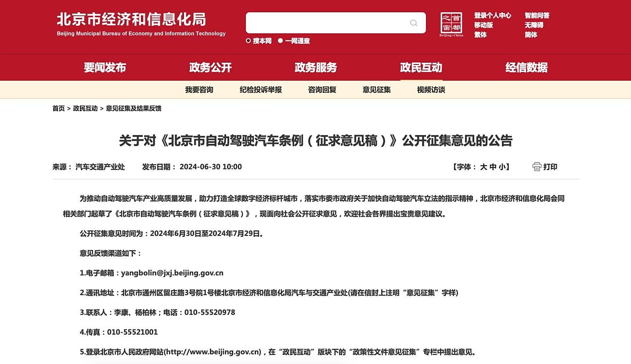
Task: Click the Beijing Economy and Information Bureau logo
Action: (141, 24)
